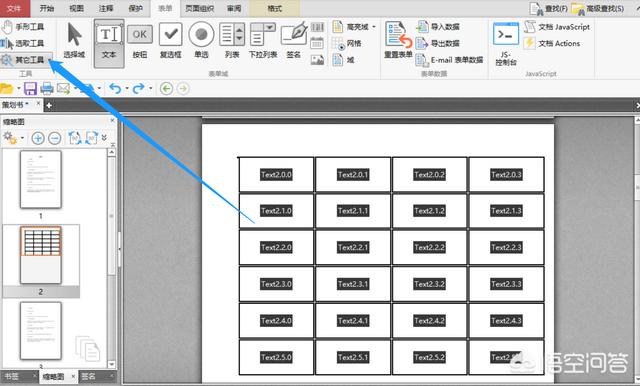Switch to the 注释 ribbon tab
640x386 pixels.
point(106,8)
